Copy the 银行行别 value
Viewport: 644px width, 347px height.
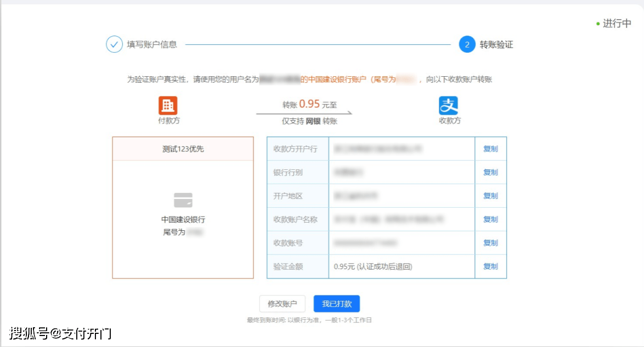(x=490, y=172)
